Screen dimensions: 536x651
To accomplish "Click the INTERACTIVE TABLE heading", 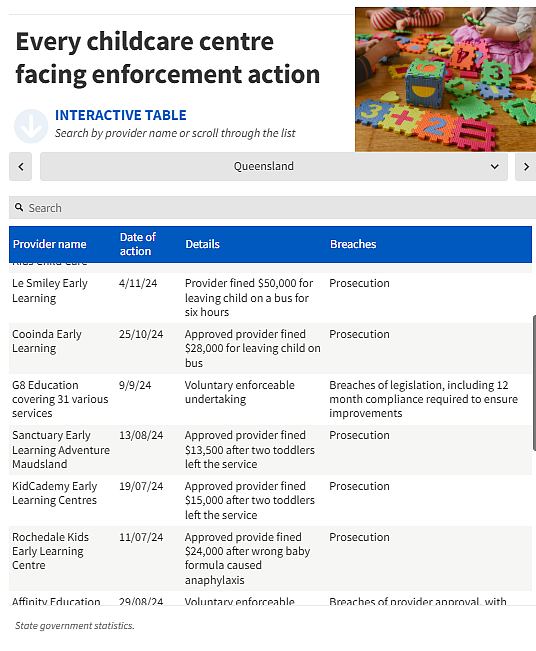I will (x=121, y=115).
